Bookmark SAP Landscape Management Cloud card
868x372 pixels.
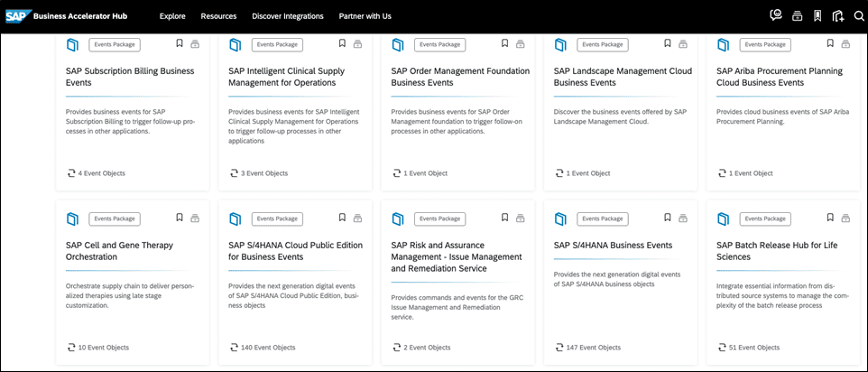tap(668, 43)
